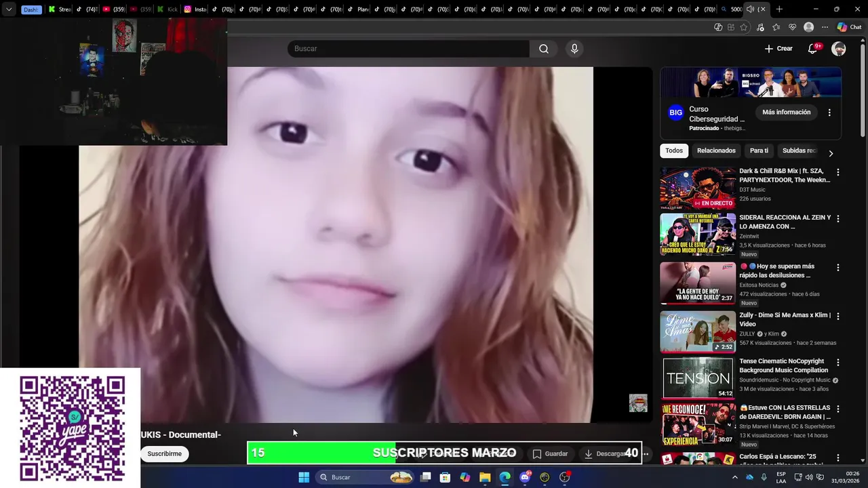This screenshot has height=488, width=868.
Task: Open Más información on the sponsored ad
Action: (786, 113)
